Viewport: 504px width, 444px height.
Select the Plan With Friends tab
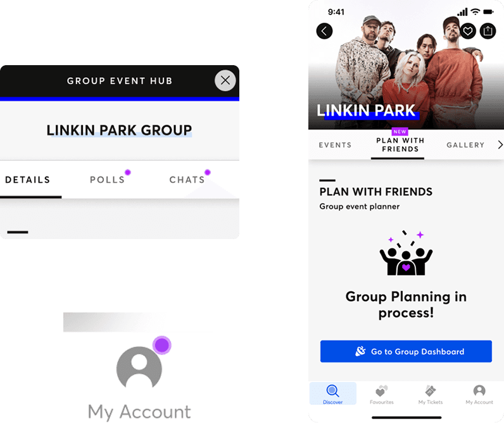(x=400, y=145)
